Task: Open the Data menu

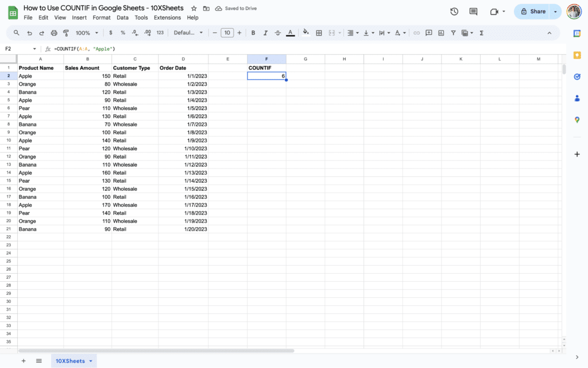Action: (122, 17)
